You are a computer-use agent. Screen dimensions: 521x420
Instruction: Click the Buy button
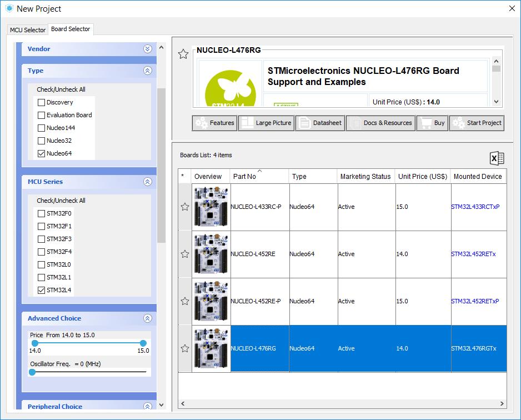point(432,123)
